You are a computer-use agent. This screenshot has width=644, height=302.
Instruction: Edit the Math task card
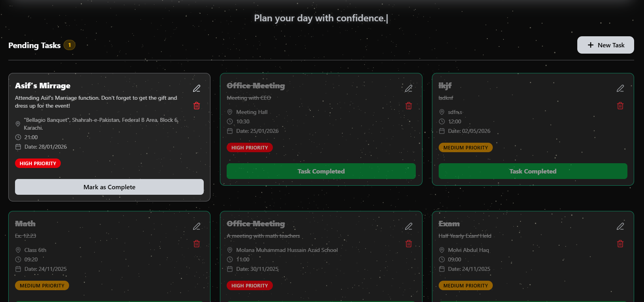coord(197,226)
